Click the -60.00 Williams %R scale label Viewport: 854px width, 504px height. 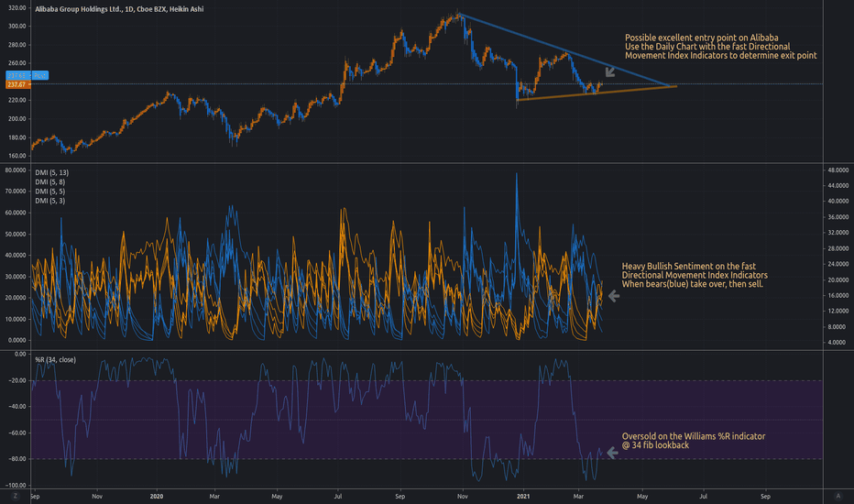click(17, 433)
